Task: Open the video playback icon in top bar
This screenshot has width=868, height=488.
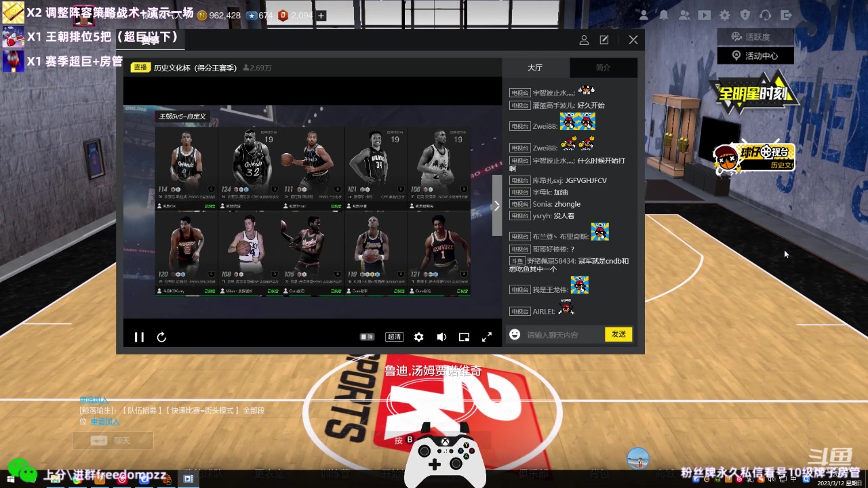Action: point(705,15)
